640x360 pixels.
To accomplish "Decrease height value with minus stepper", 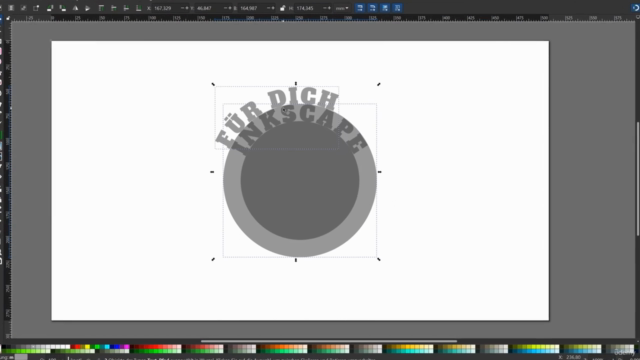I will 325,8.
